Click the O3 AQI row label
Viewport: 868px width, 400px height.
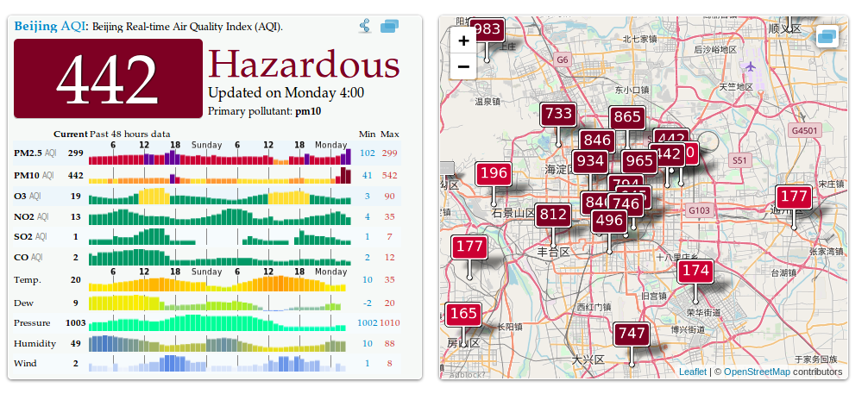click(x=28, y=196)
